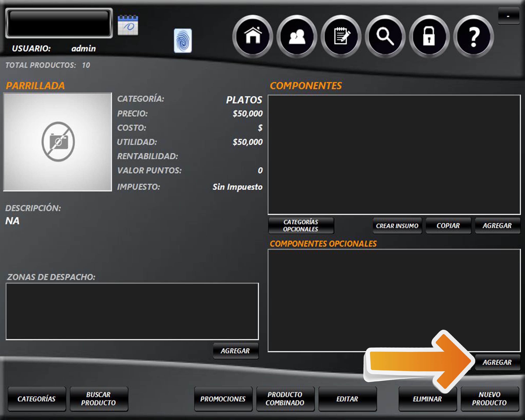Click the notepad with pencil icon
Screen dimensions: 525x420
coord(341,36)
